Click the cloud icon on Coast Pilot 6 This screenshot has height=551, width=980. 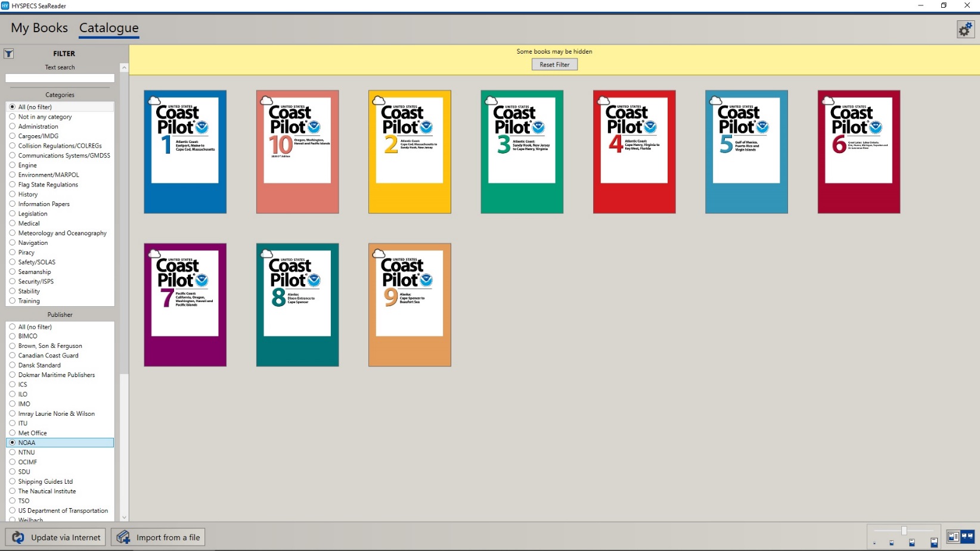click(828, 101)
